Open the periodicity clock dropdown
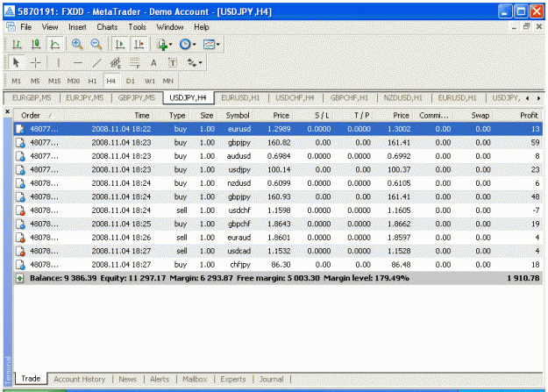The image size is (548, 392). pos(188,45)
